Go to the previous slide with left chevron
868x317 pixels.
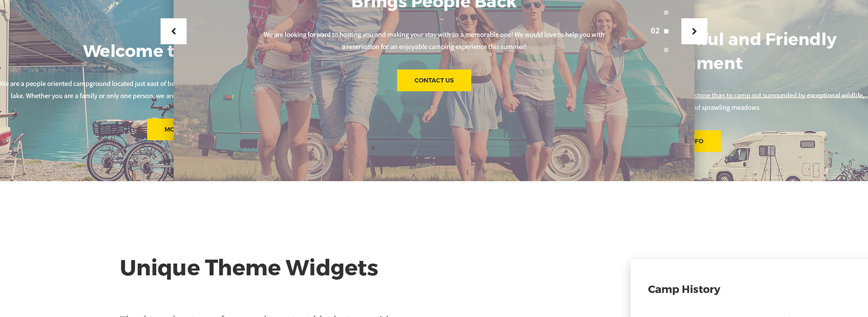(x=174, y=31)
